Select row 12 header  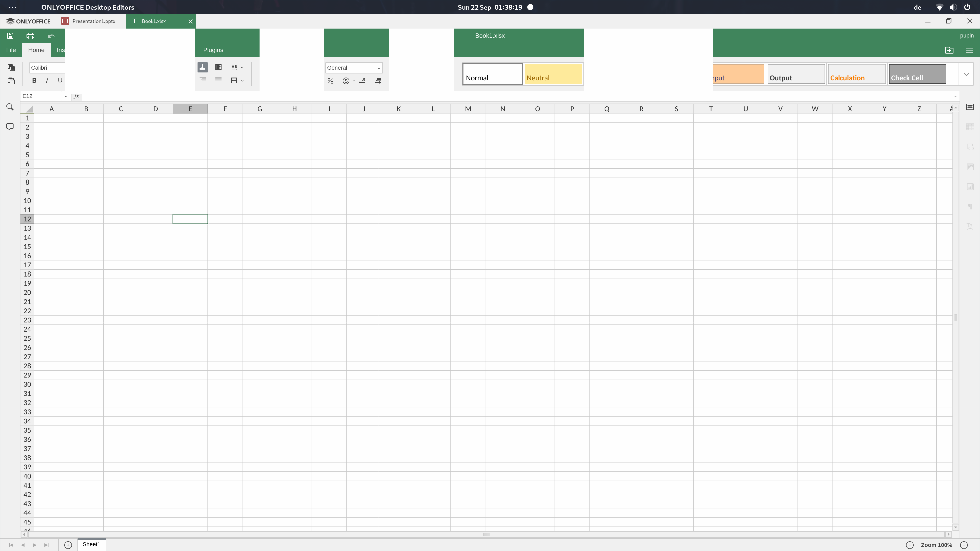27,219
